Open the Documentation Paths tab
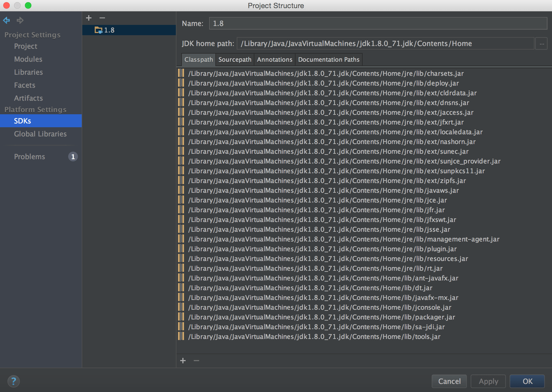This screenshot has width=552, height=392. tap(328, 60)
